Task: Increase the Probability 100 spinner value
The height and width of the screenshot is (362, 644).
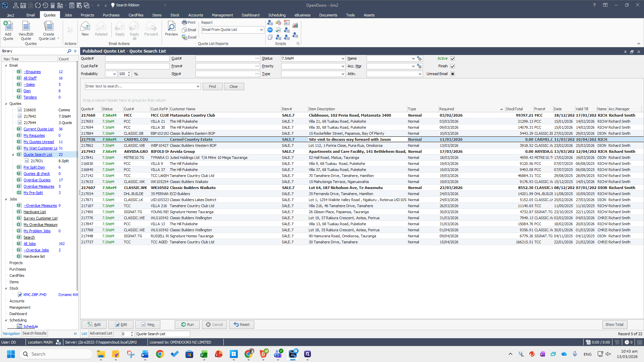Action: click(x=129, y=72)
